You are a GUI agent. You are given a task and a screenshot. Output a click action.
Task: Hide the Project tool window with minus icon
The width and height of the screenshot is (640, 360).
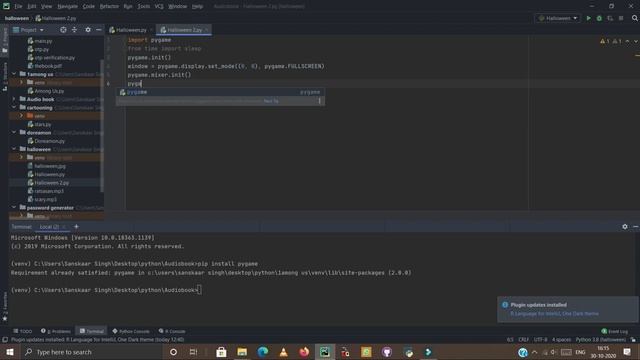(x=98, y=30)
